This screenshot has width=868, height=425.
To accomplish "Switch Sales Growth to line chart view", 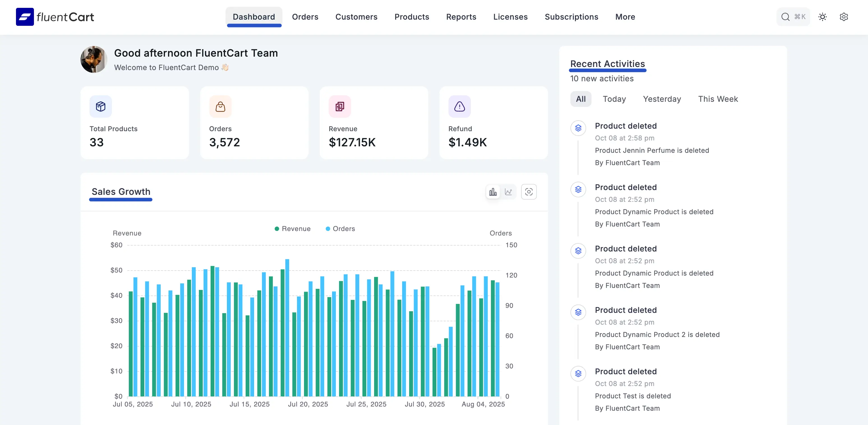I will 508,192.
